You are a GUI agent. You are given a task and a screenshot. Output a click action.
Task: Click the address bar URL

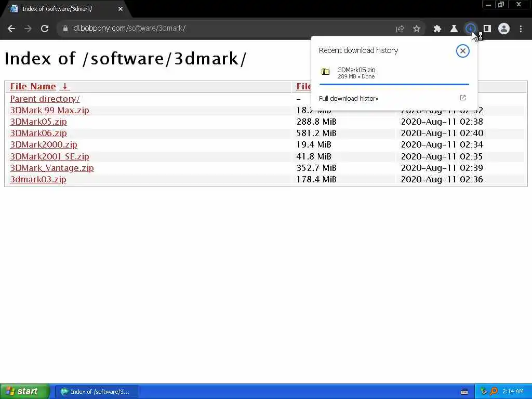pyautogui.click(x=129, y=28)
